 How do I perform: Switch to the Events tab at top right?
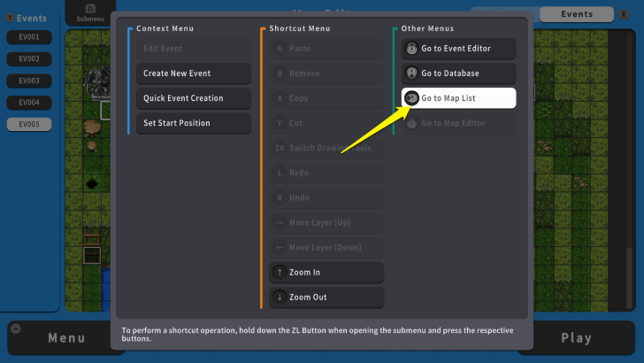coord(577,14)
